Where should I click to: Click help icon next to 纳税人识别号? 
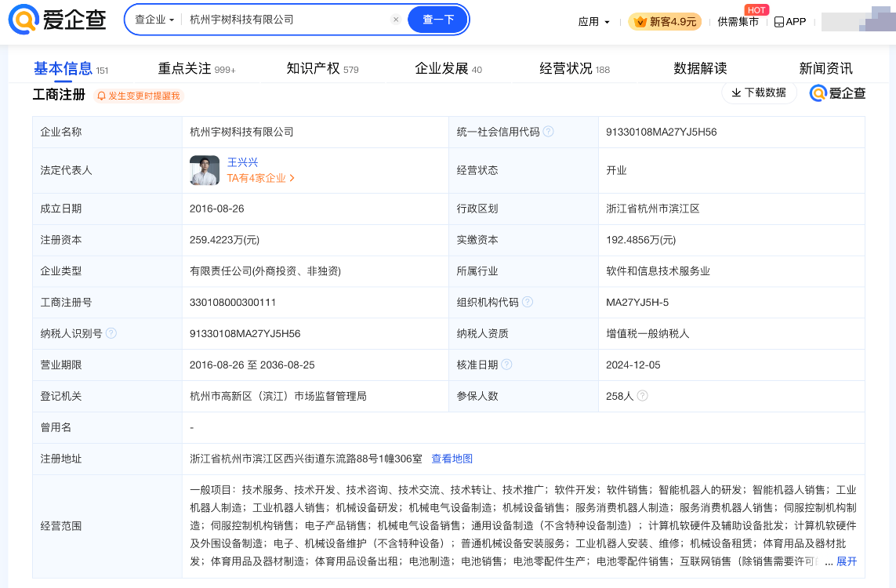coord(111,333)
